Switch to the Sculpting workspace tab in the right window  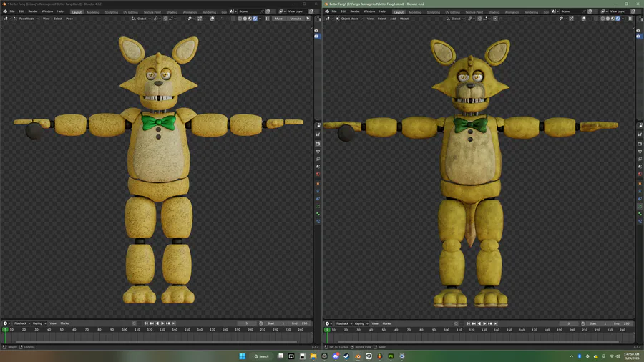[434, 12]
